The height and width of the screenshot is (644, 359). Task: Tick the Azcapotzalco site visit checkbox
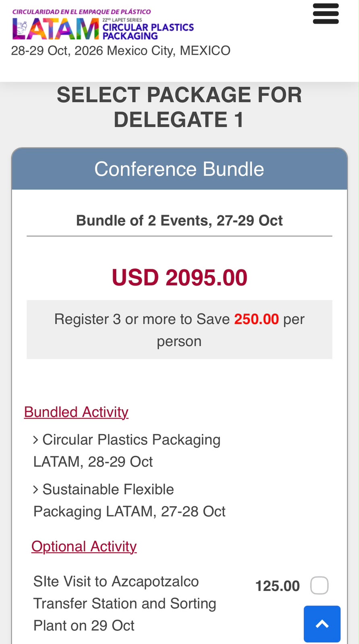pos(319,585)
